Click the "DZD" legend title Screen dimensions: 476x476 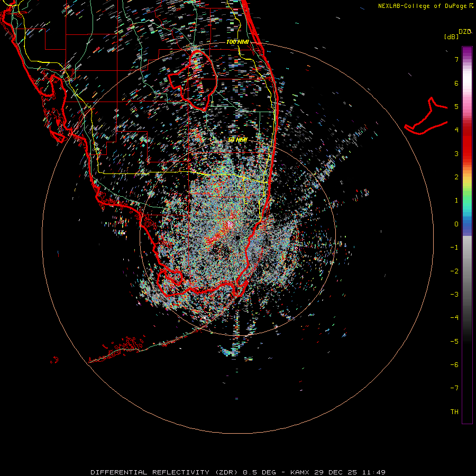[x=465, y=32]
